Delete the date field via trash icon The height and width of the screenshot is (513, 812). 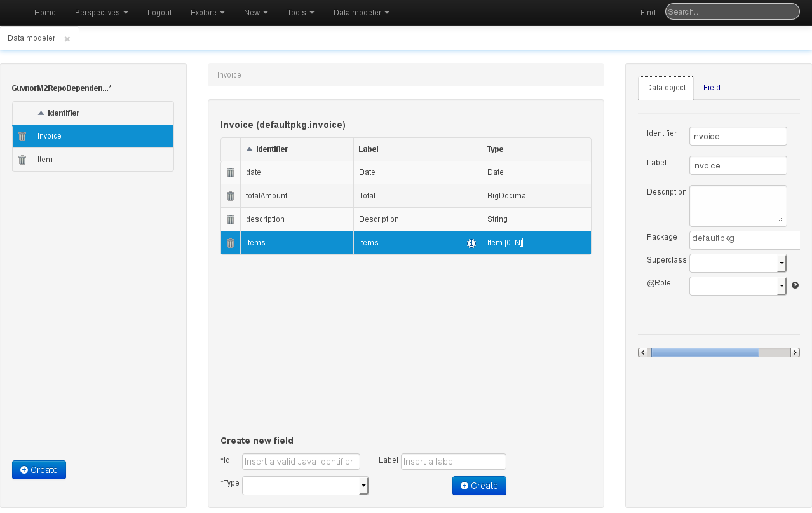[231, 172]
